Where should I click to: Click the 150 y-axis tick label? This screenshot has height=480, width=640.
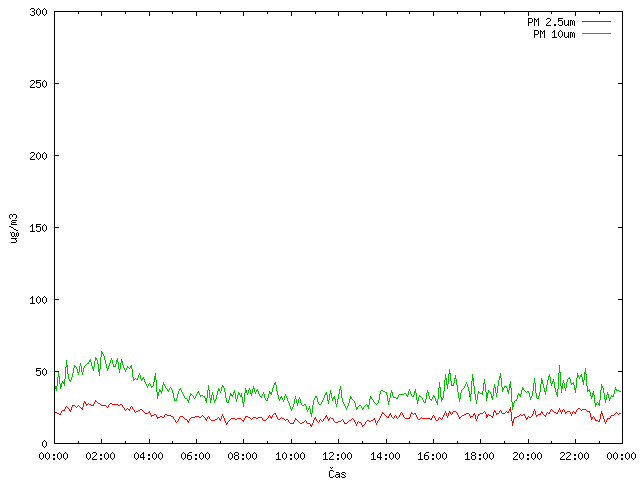38,228
